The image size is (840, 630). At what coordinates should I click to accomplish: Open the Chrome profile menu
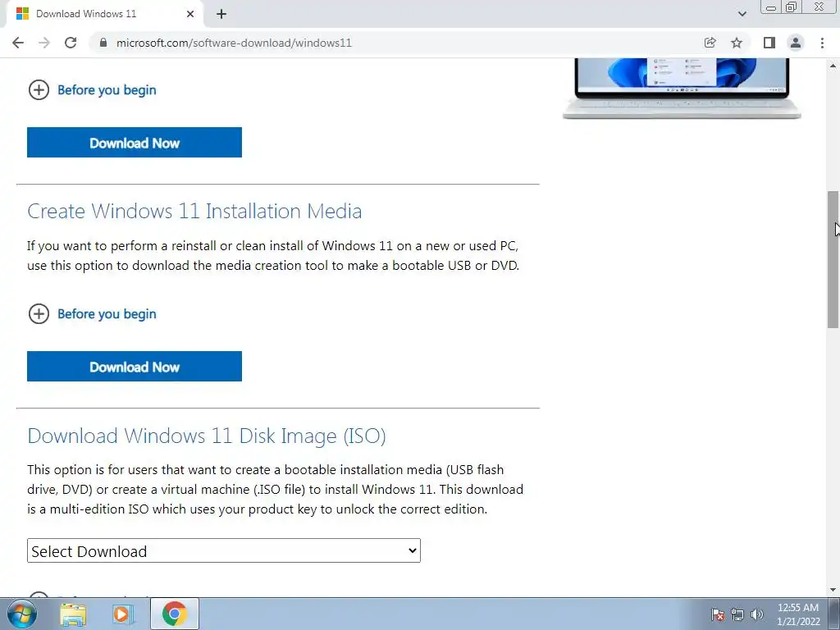point(796,43)
